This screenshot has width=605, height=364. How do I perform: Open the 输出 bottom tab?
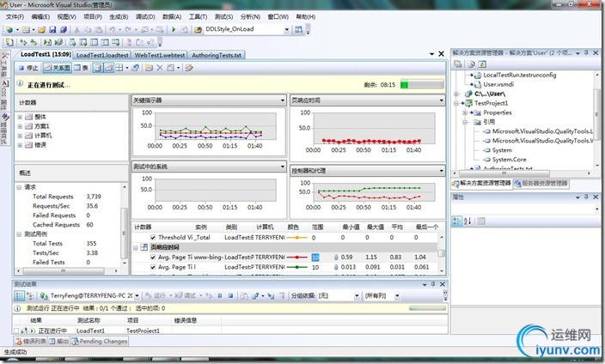tap(58, 342)
